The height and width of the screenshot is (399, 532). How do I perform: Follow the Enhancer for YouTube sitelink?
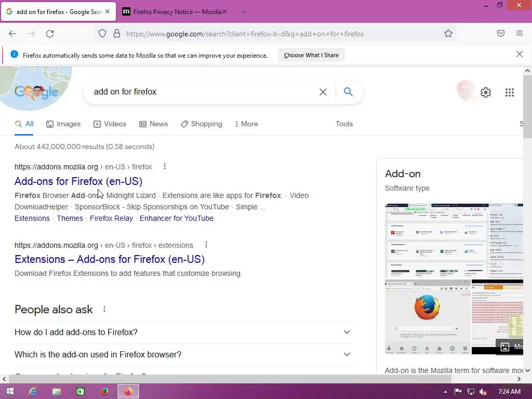pos(177,218)
